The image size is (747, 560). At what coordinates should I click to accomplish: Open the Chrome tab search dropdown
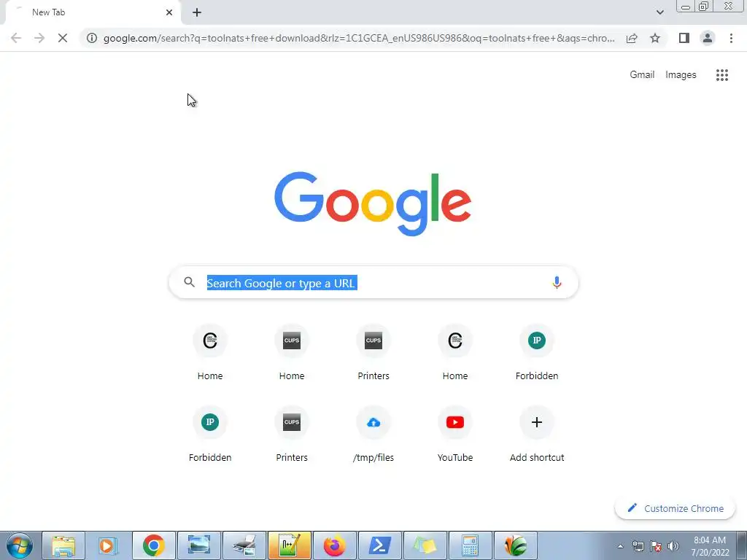pyautogui.click(x=659, y=12)
